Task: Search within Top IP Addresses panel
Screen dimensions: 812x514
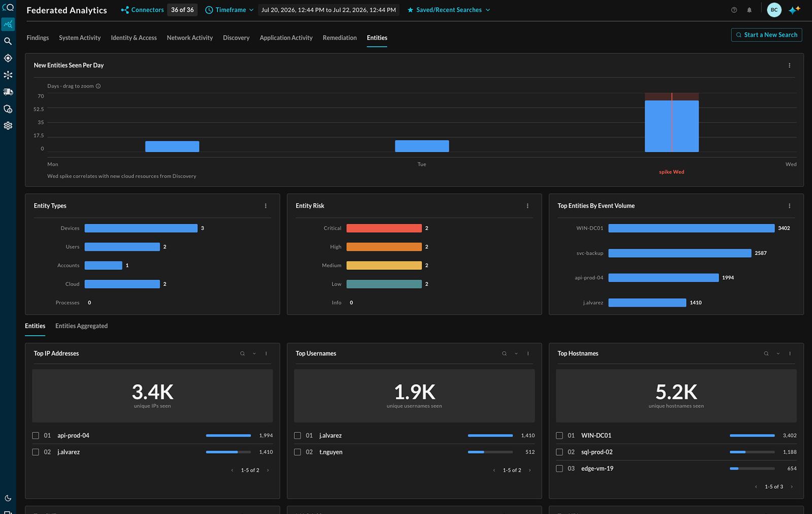Action: tap(242, 354)
